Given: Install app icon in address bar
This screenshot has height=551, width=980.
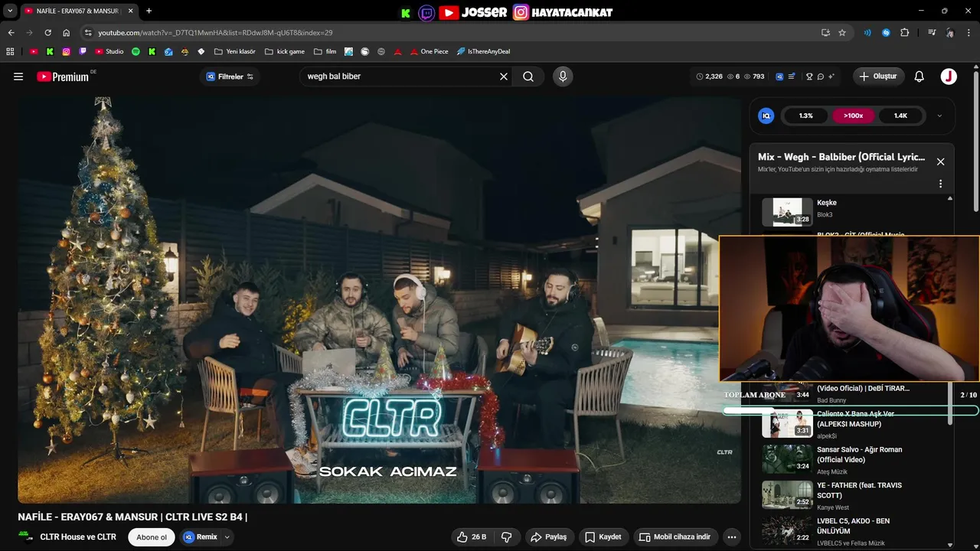Looking at the screenshot, I should click(825, 33).
